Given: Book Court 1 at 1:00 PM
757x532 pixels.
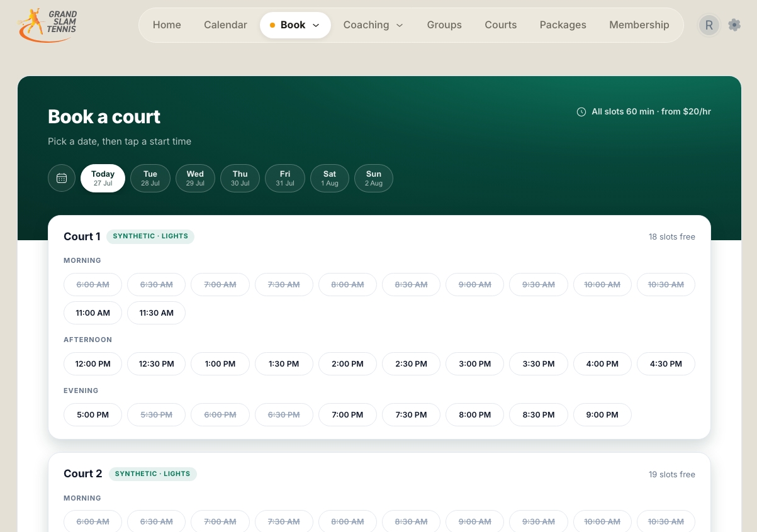Looking at the screenshot, I should tap(220, 363).
